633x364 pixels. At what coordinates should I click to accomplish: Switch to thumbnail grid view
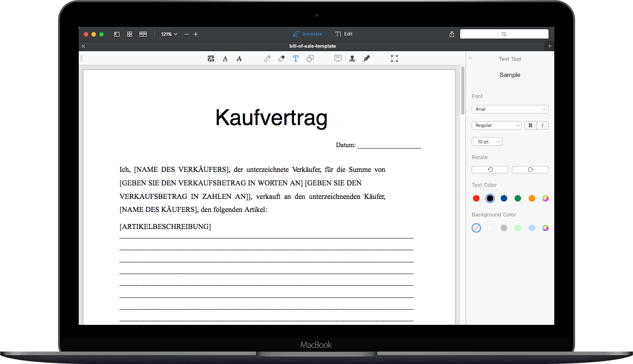point(130,34)
